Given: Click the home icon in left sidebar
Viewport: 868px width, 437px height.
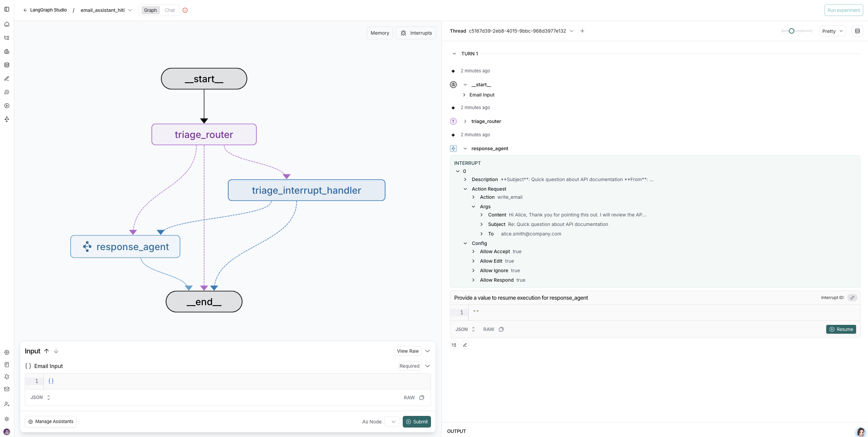Looking at the screenshot, I should [x=7, y=24].
